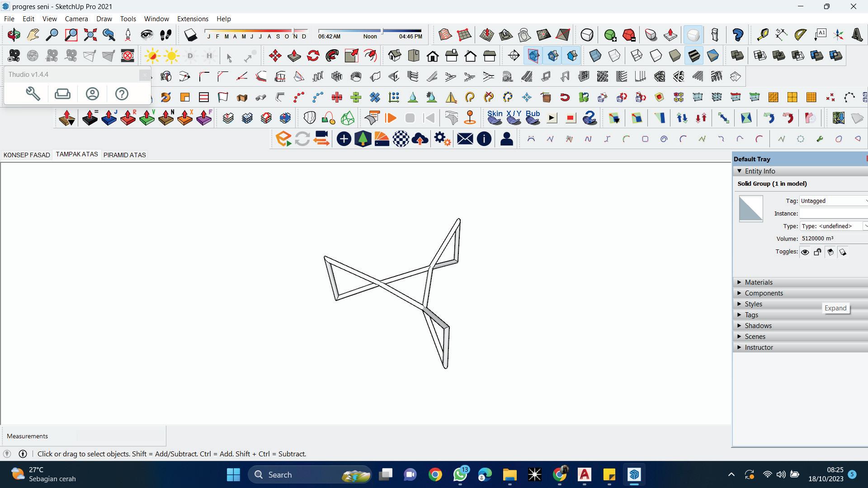This screenshot has width=868, height=488.
Task: Toggle the lock icon for the group
Action: click(817, 252)
